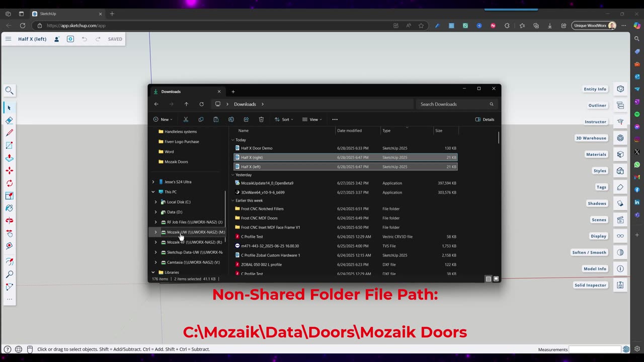Open the SketchUp hamburger menu
Image resolution: width=644 pixels, height=362 pixels.
coord(8,39)
